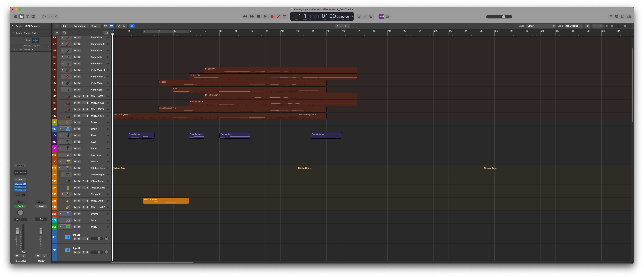Solo the Vista Viola track
644x277 pixels.
pyautogui.click(x=79, y=83)
